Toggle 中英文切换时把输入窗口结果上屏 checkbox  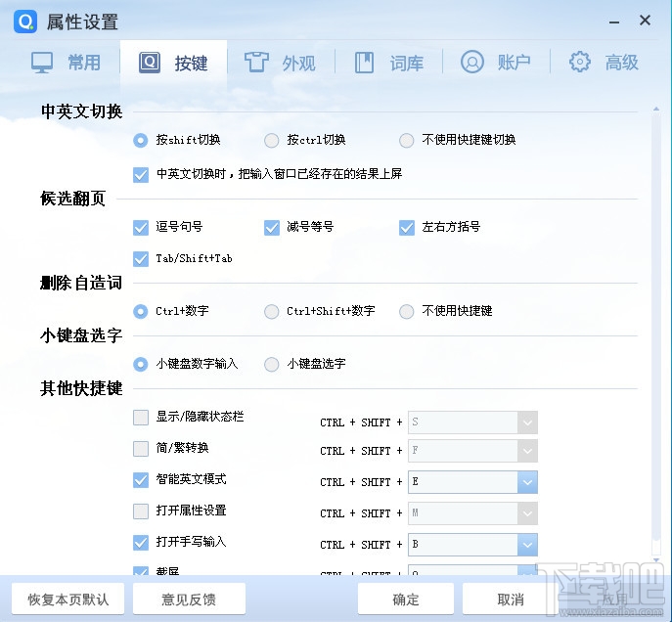141,175
